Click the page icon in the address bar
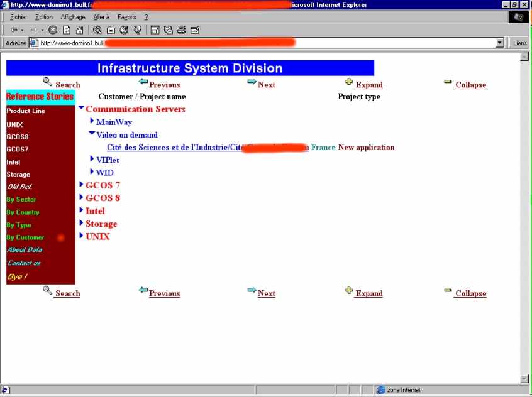The width and height of the screenshot is (532, 397). [x=33, y=43]
